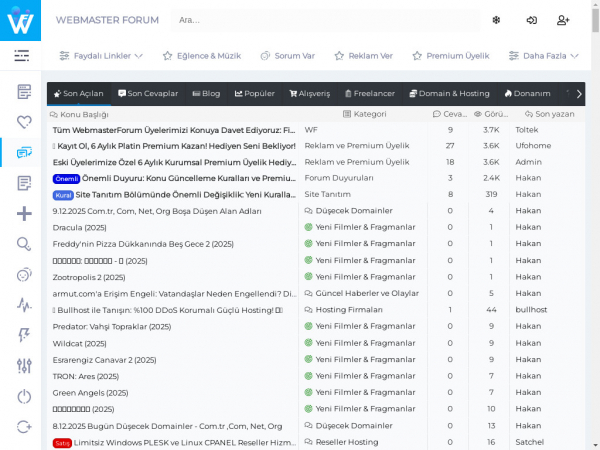Viewport: 600px width, 450px height.
Task: Click the plus icon in sidebar
Action: (x=24, y=213)
